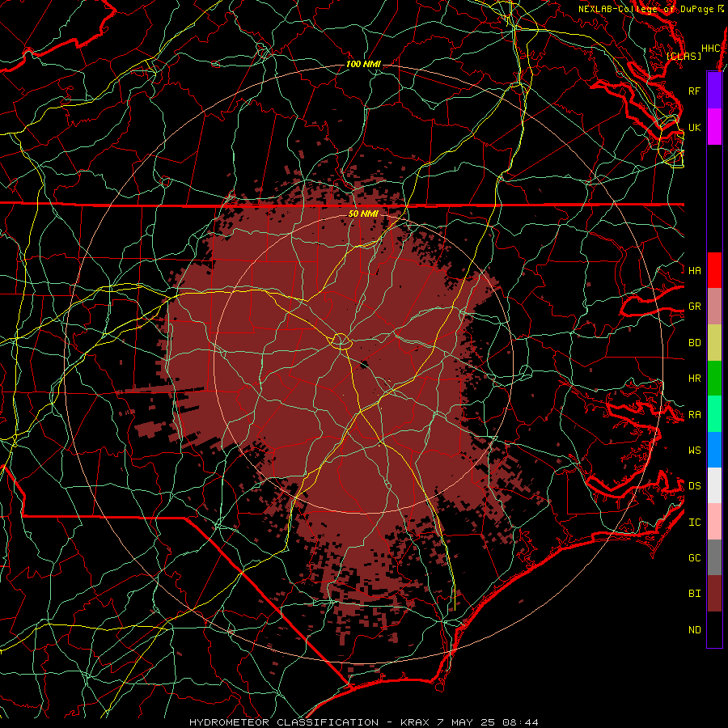Select the olive-yellow BD legend swatch
This screenshot has width=728, height=728.
click(x=714, y=343)
